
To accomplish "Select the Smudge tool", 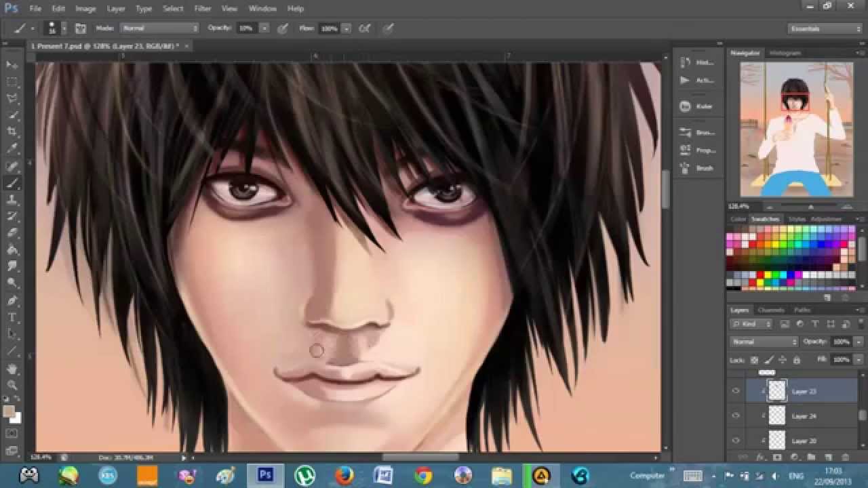I will coord(12,267).
